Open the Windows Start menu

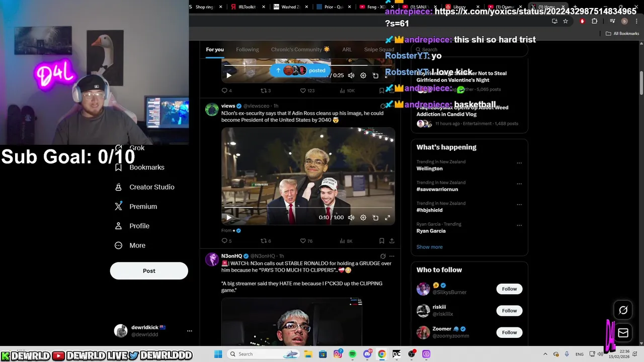[x=218, y=354]
